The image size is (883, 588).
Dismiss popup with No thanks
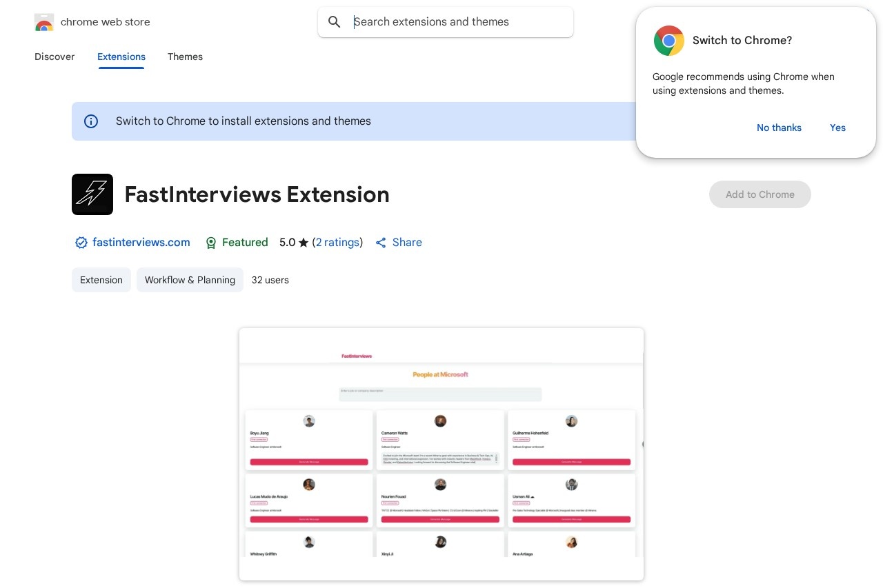point(779,128)
